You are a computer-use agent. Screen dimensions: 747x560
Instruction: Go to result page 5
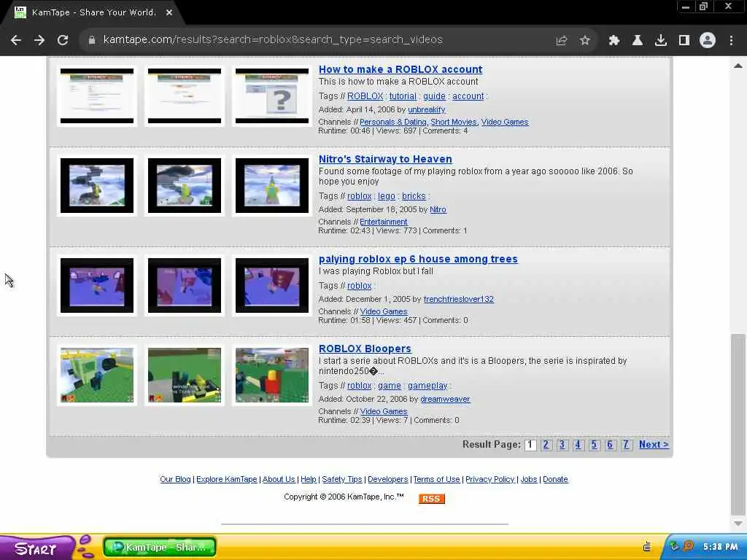click(x=594, y=445)
